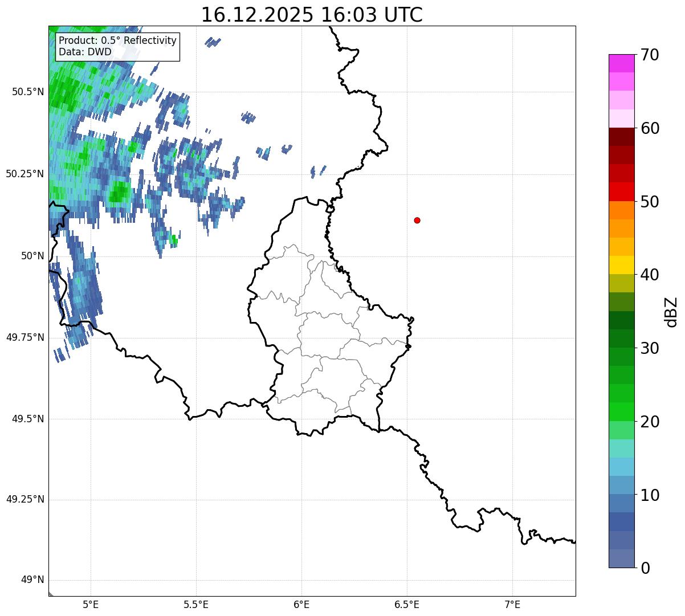
Task: Click the 49°N latitude label
Action: 32,580
